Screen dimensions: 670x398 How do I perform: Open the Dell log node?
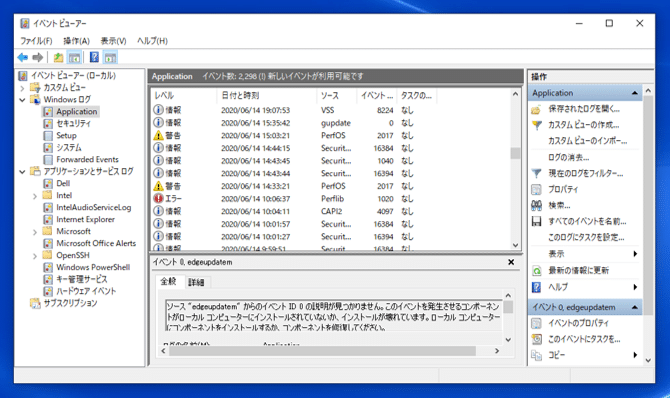pyautogui.click(x=63, y=183)
